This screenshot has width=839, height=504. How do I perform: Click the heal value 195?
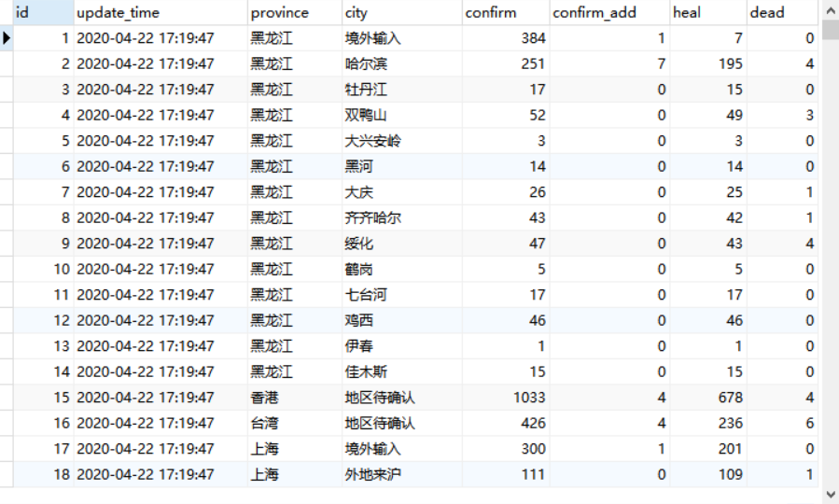tap(731, 63)
